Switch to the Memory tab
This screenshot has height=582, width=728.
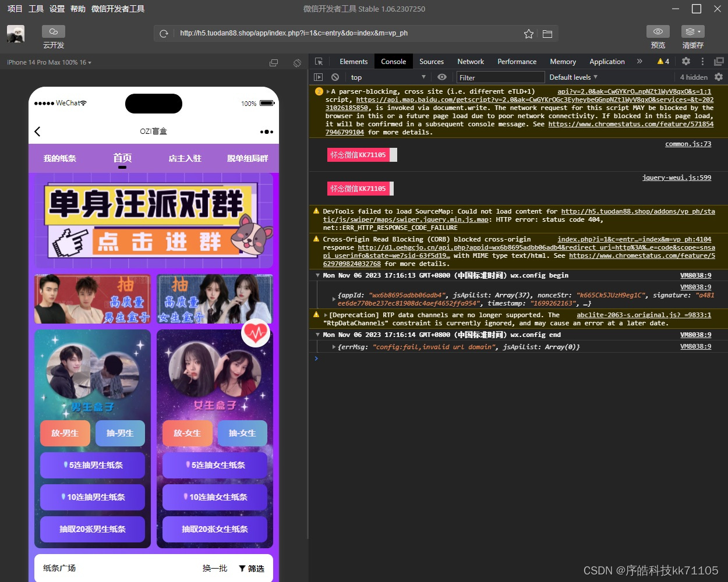coord(563,61)
